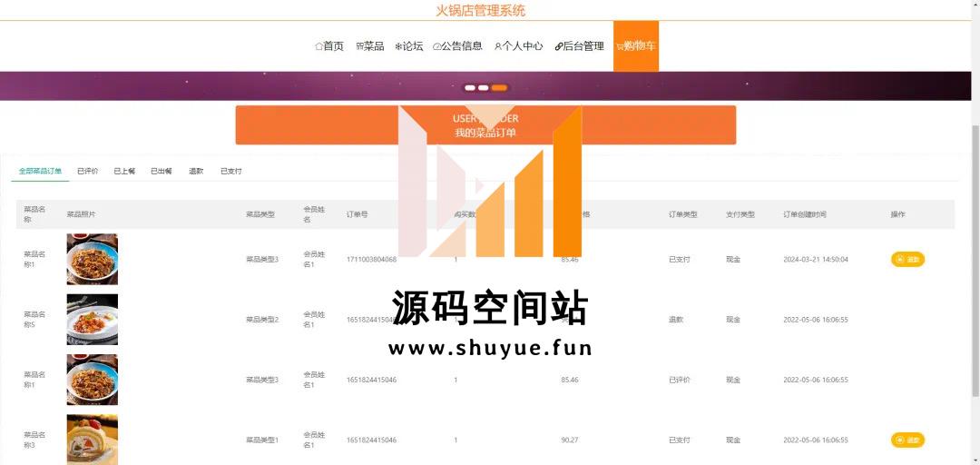Image resolution: width=980 pixels, height=465 pixels.
Task: Switch to the 已评价 tab
Action: (x=87, y=171)
